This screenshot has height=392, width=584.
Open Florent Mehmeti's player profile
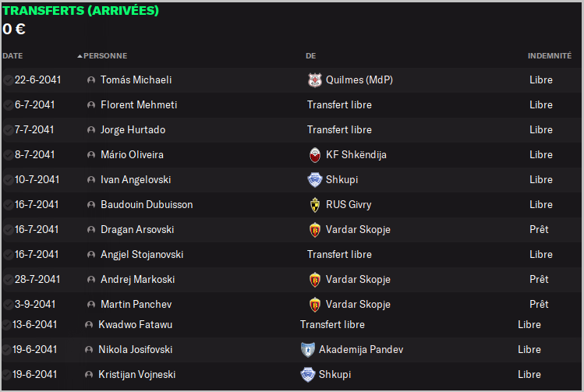[x=139, y=104]
